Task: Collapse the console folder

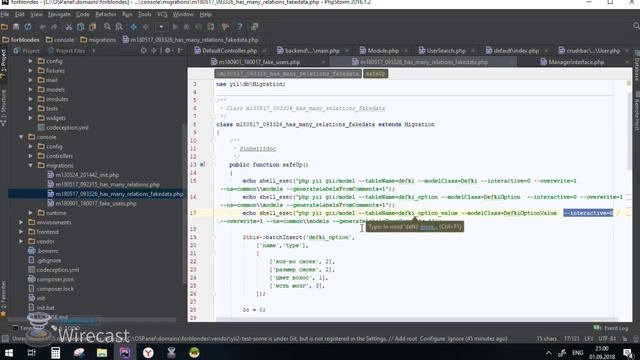Action: [x=21, y=137]
